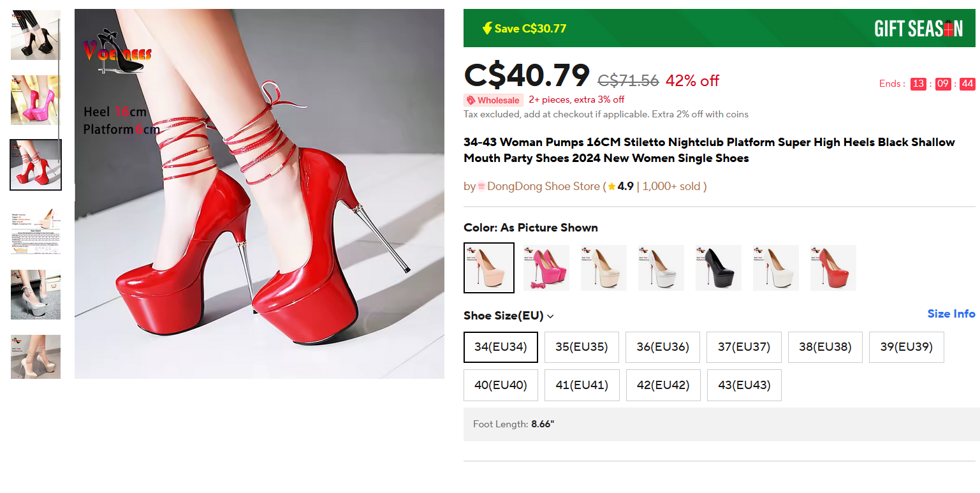The width and height of the screenshot is (980, 493).
Task: Show the pink heels thumbnail image
Action: pyautogui.click(x=36, y=100)
